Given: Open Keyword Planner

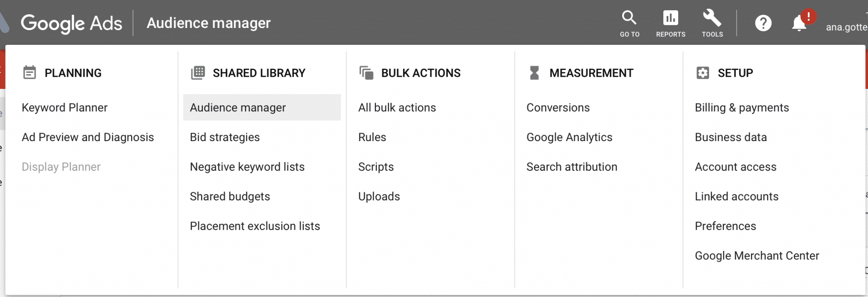Looking at the screenshot, I should coord(64,108).
